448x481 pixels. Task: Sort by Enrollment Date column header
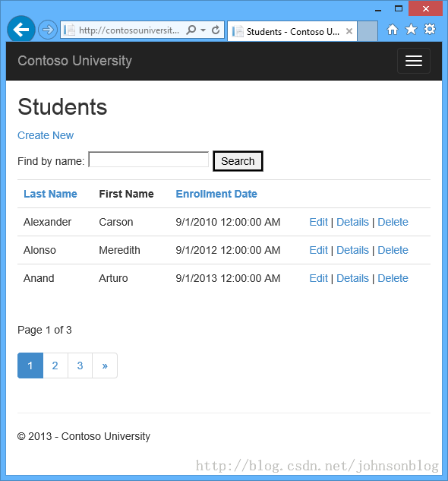pos(216,194)
